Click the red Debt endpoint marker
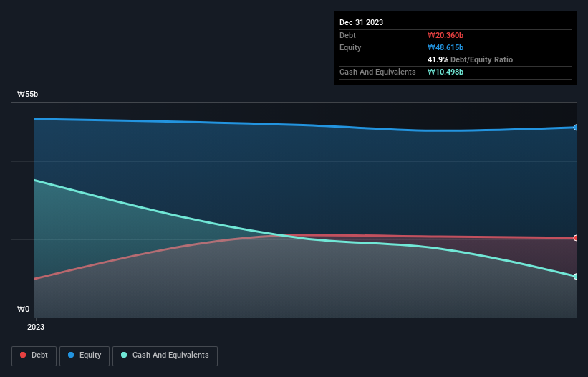The height and width of the screenshot is (377, 588). click(x=575, y=238)
